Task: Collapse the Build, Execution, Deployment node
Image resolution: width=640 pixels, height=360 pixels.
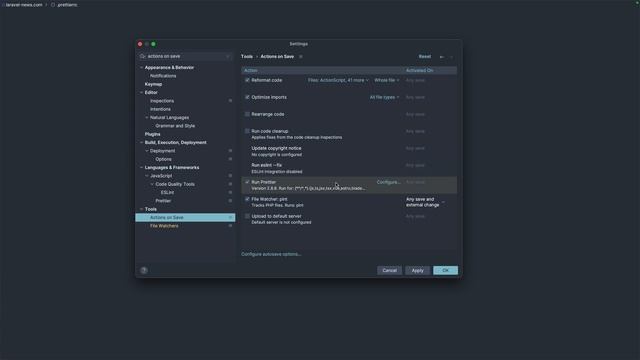Action: coord(142,142)
